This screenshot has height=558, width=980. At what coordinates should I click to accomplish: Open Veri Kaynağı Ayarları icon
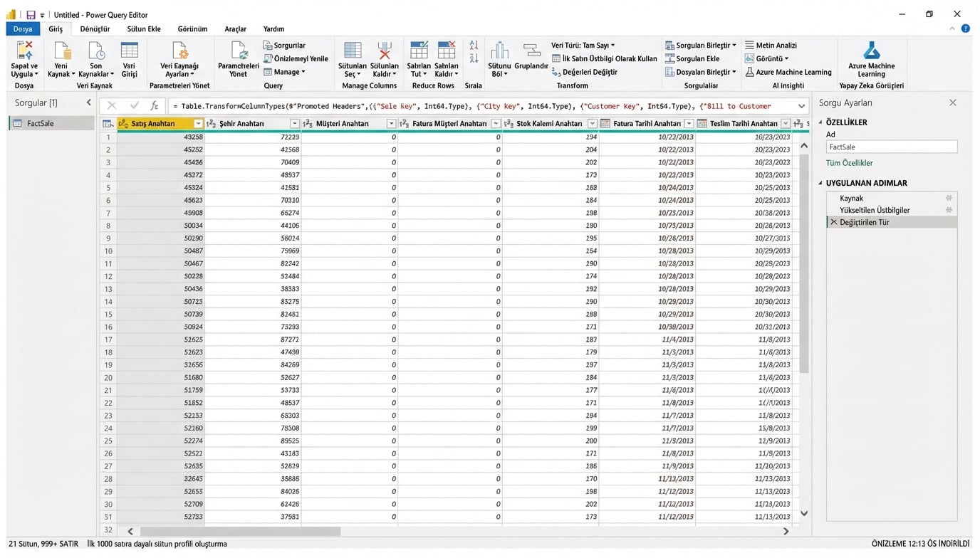179,51
